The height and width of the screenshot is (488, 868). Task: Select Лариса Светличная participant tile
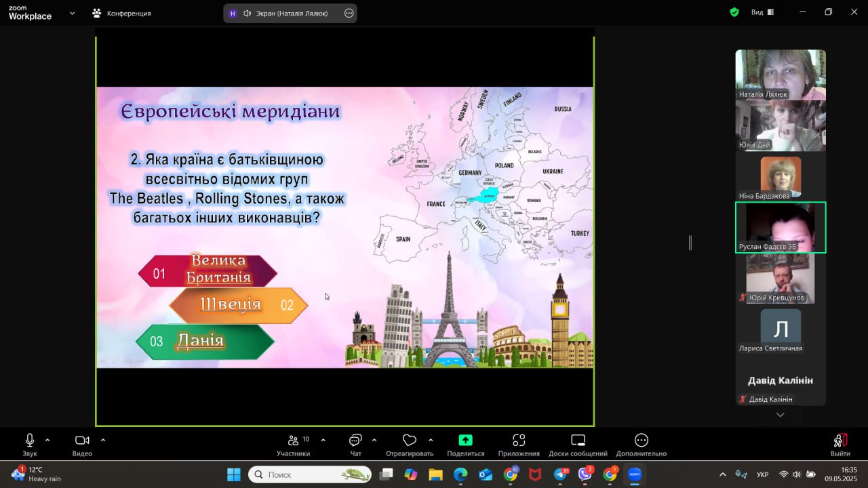coord(781,329)
